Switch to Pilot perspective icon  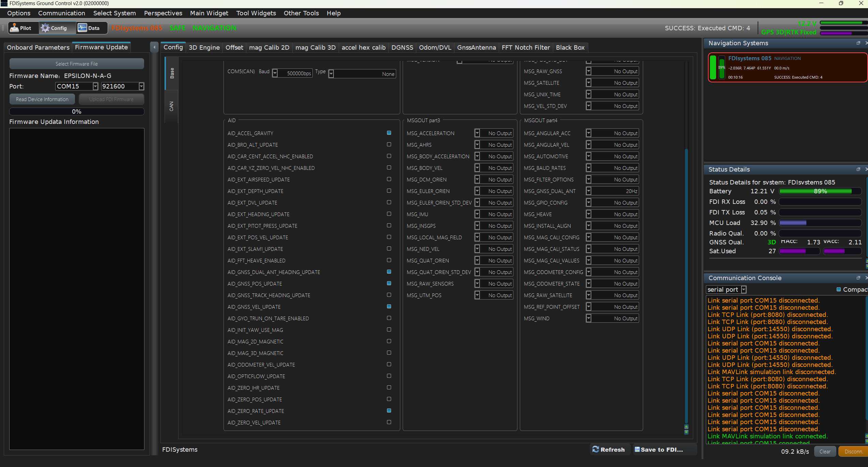click(14, 28)
